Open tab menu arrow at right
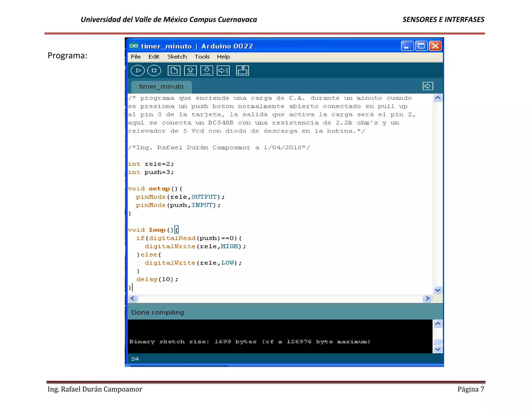532x411 pixels. point(428,86)
